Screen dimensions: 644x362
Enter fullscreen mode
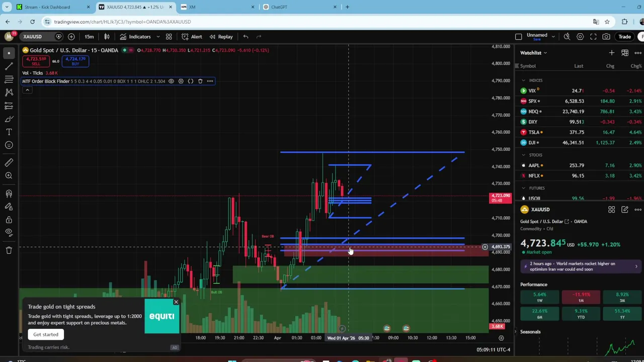(x=593, y=36)
